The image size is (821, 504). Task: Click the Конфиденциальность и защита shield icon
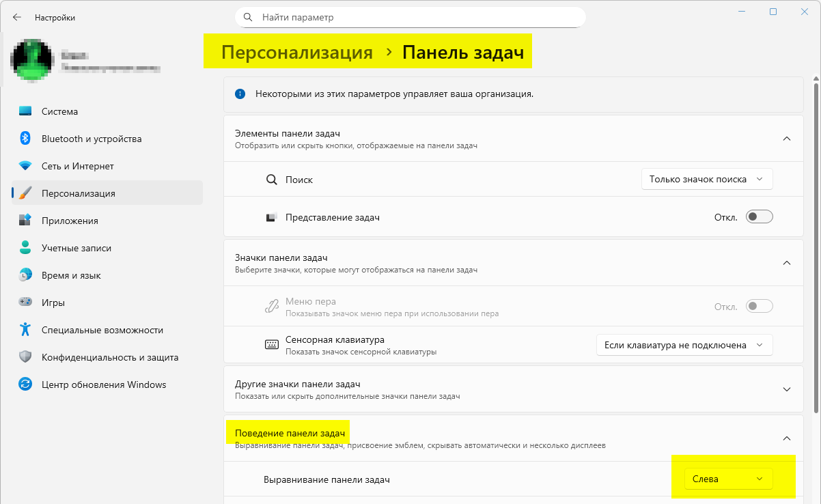point(25,357)
